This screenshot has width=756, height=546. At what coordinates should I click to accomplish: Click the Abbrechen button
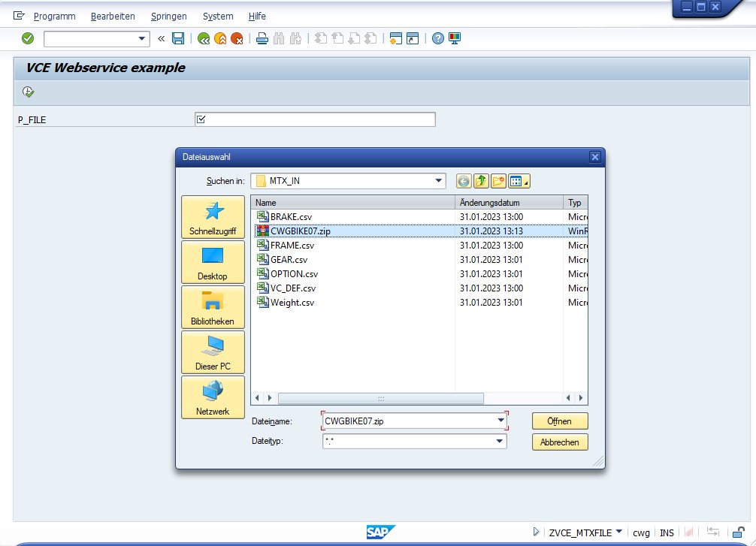point(560,442)
